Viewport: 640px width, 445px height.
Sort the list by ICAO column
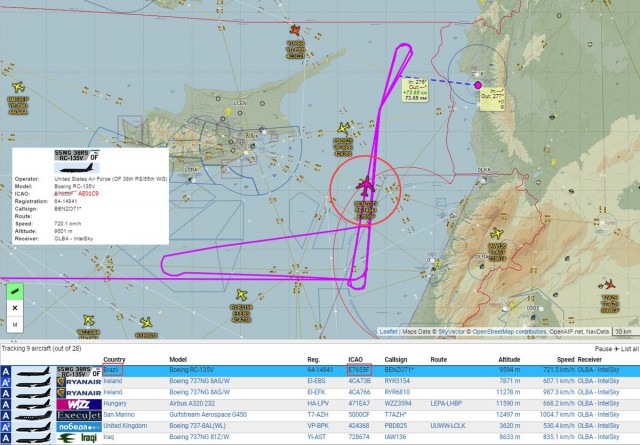tap(355, 360)
